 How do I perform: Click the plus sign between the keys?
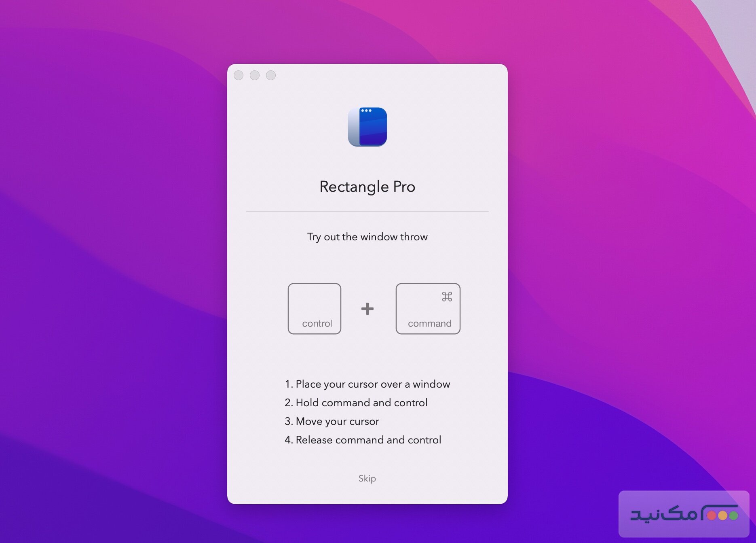click(x=367, y=309)
